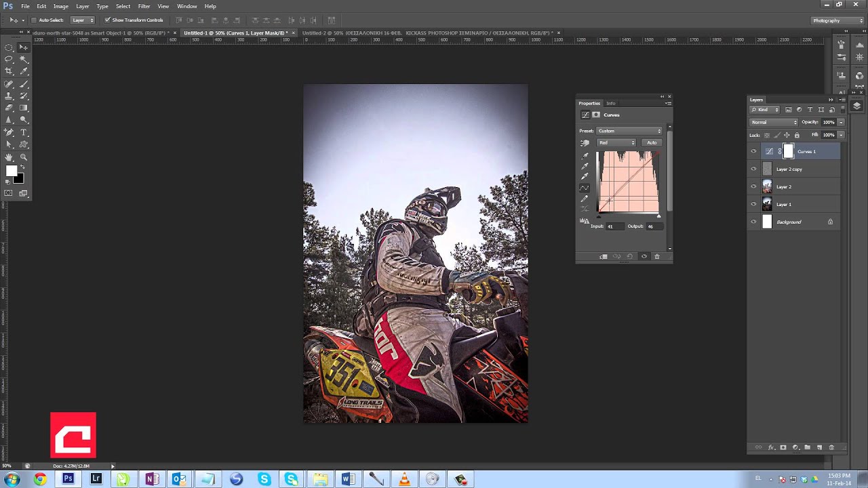868x488 pixels.
Task: Select the Clone Stamp tool
Action: 9,96
